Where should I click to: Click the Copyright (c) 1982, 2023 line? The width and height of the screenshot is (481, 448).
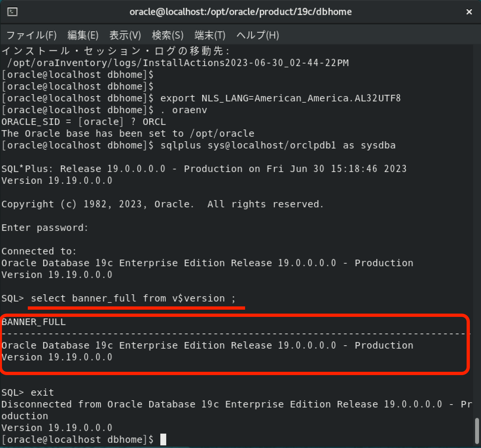[x=163, y=204]
